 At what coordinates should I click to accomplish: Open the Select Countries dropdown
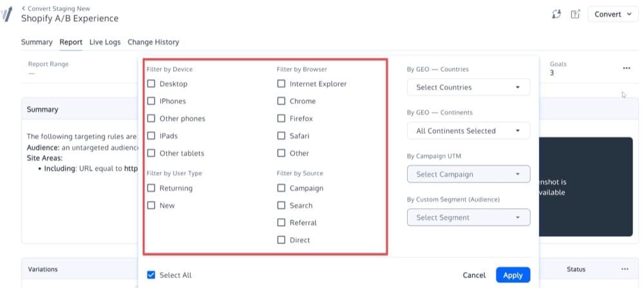(468, 88)
